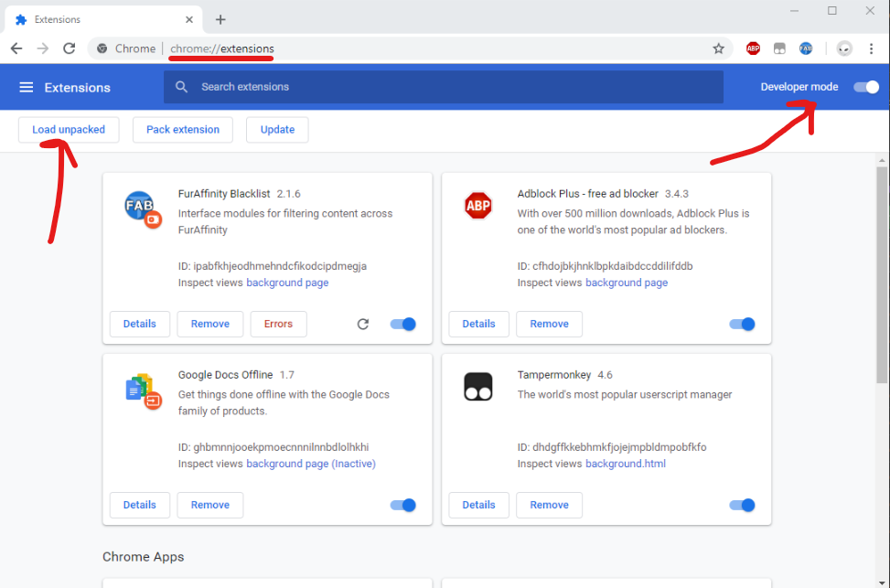Screen dimensions: 890x588
Task: Click the search magnifier icon
Action: point(182,87)
